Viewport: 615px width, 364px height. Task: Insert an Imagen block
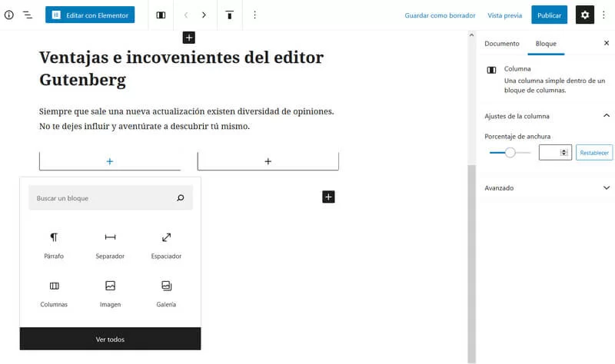pyautogui.click(x=110, y=294)
